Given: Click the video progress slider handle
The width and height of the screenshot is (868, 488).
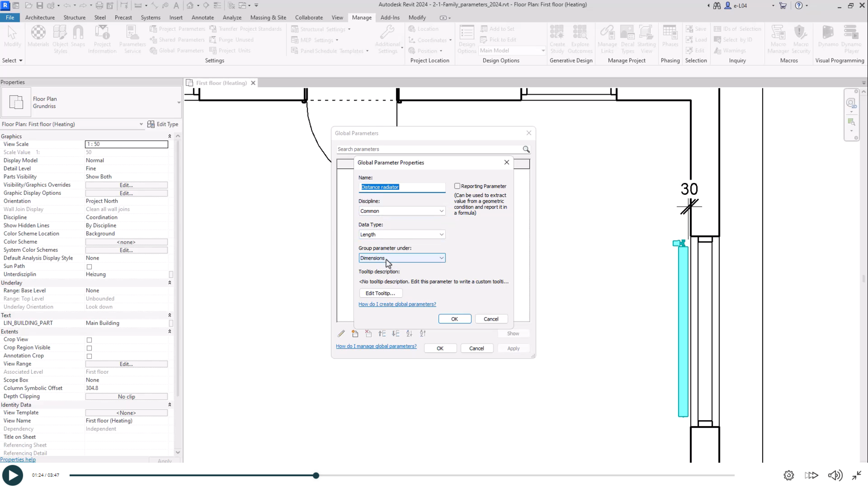Looking at the screenshot, I should [316, 475].
